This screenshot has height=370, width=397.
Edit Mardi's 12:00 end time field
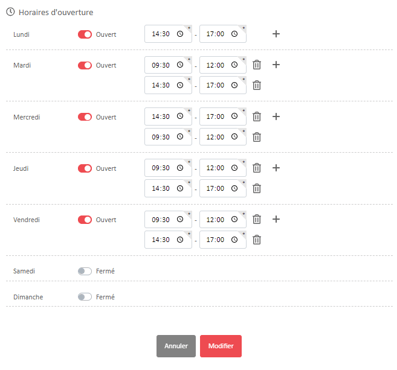[223, 65]
